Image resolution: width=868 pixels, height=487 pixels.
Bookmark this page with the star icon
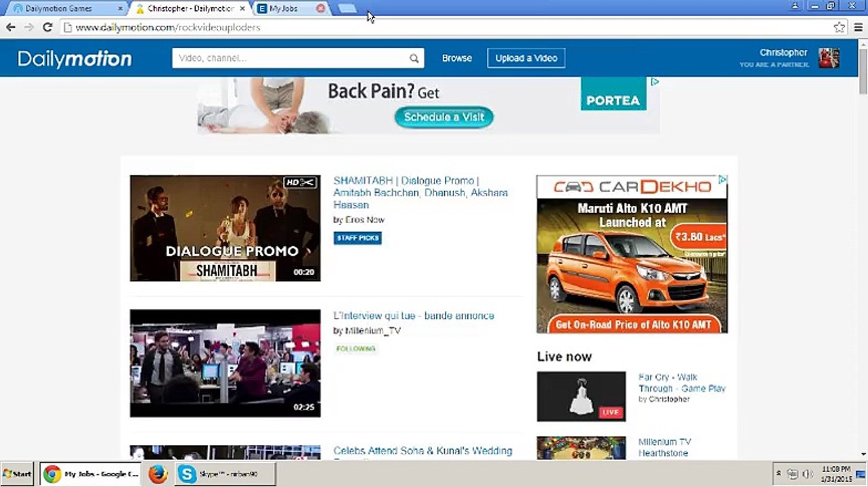click(840, 27)
